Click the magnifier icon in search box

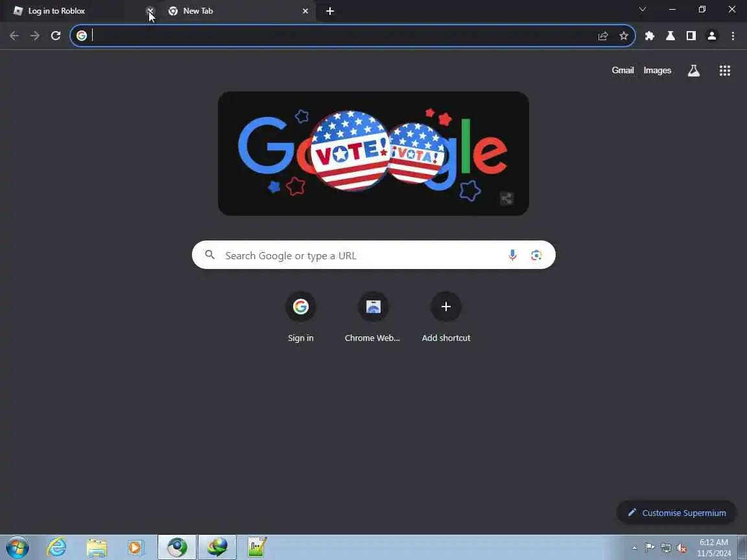(209, 255)
